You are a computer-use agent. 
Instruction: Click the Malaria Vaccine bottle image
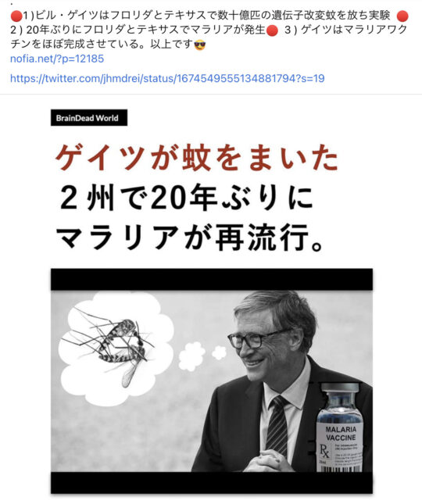point(341,427)
